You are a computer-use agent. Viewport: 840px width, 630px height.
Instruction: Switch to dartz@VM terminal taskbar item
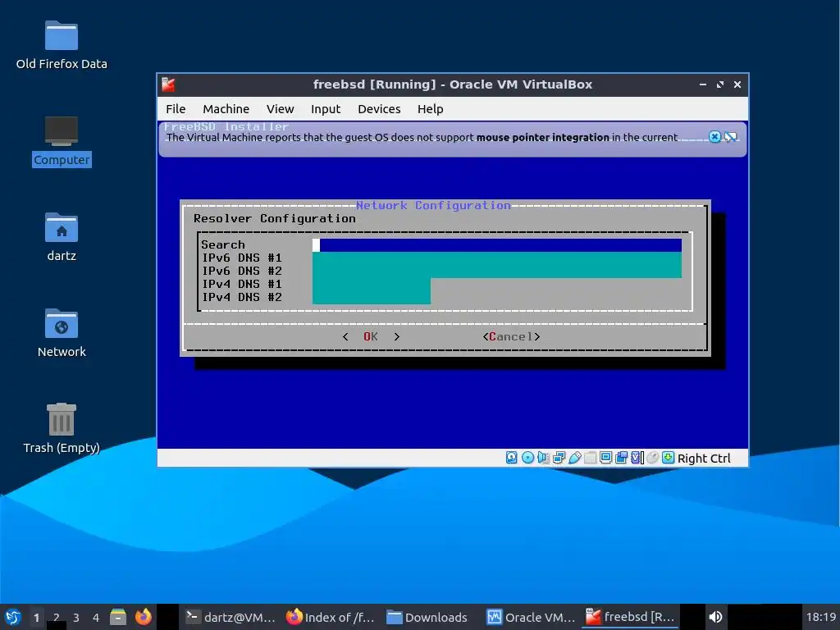click(230, 617)
